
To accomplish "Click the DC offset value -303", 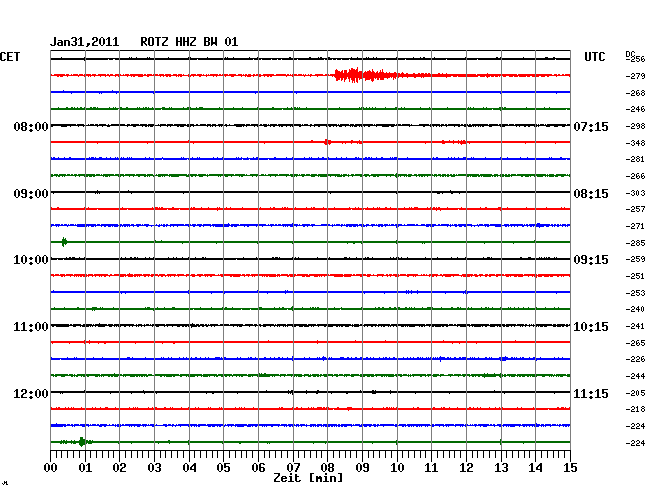I will tap(635, 193).
